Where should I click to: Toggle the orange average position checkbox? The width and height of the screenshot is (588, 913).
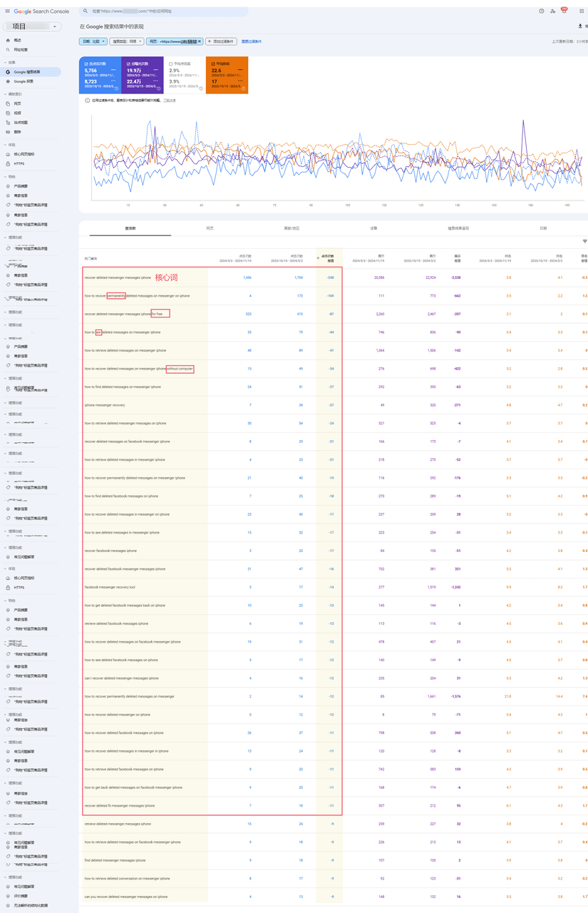[213, 63]
